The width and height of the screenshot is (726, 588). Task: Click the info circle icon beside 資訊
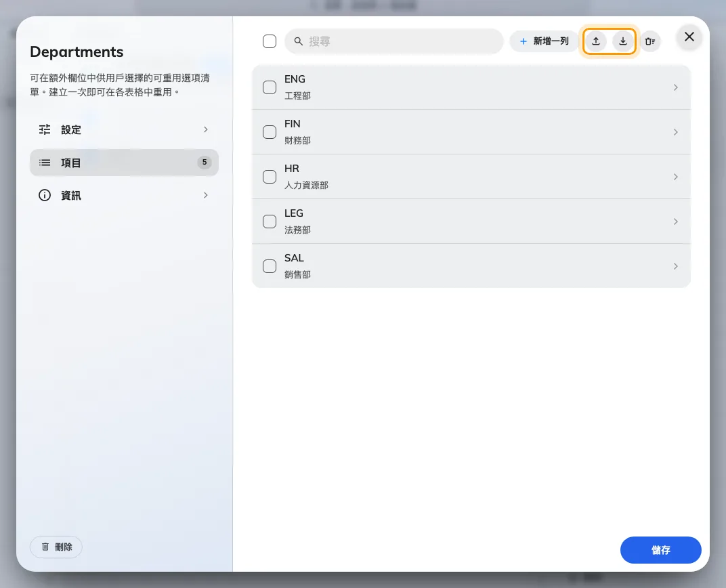pyautogui.click(x=45, y=195)
